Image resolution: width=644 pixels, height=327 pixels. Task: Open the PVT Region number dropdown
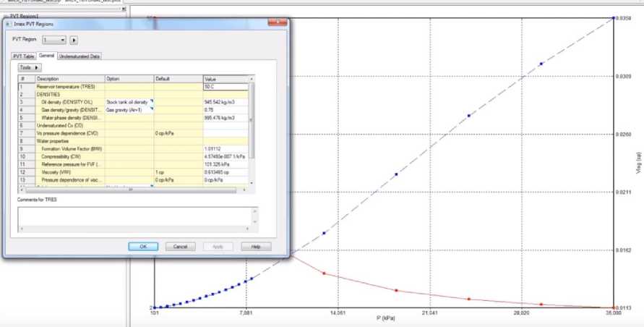click(x=54, y=41)
